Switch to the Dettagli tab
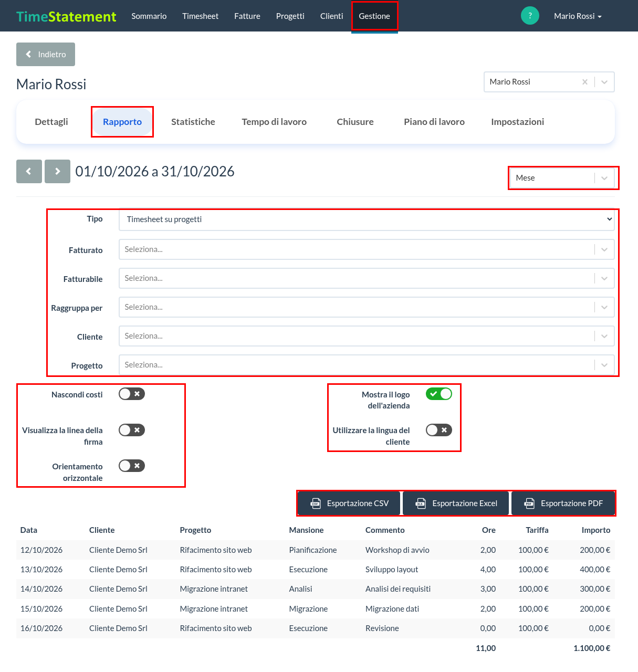The height and width of the screenshot is (672, 638). pyautogui.click(x=51, y=122)
